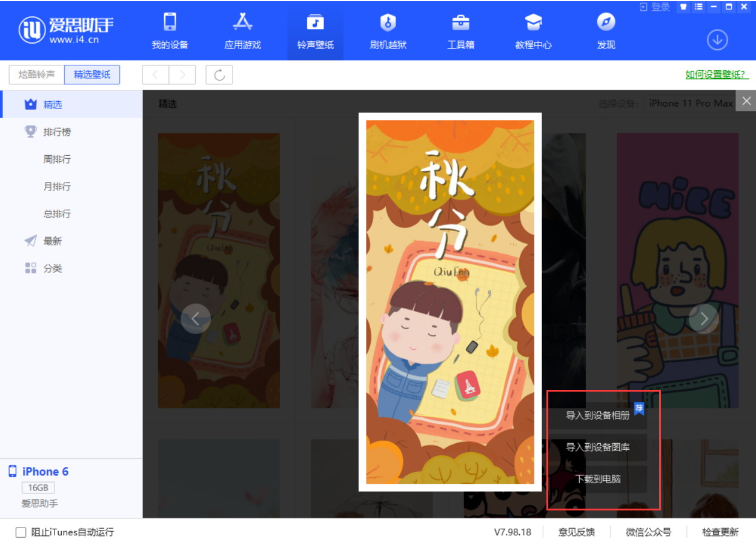Click 导入到设备相册 to import to album
Image resolution: width=756 pixels, height=545 pixels.
[597, 415]
